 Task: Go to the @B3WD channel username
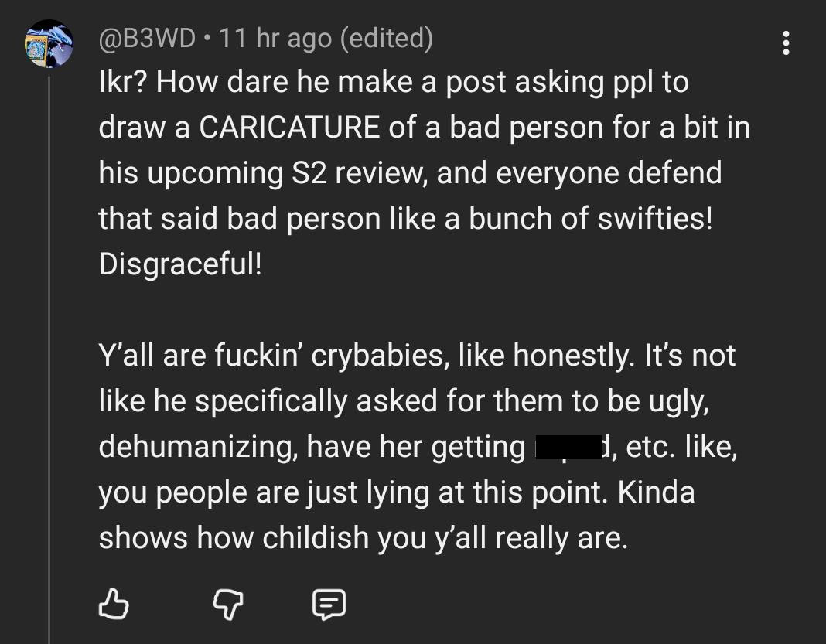coord(147,38)
